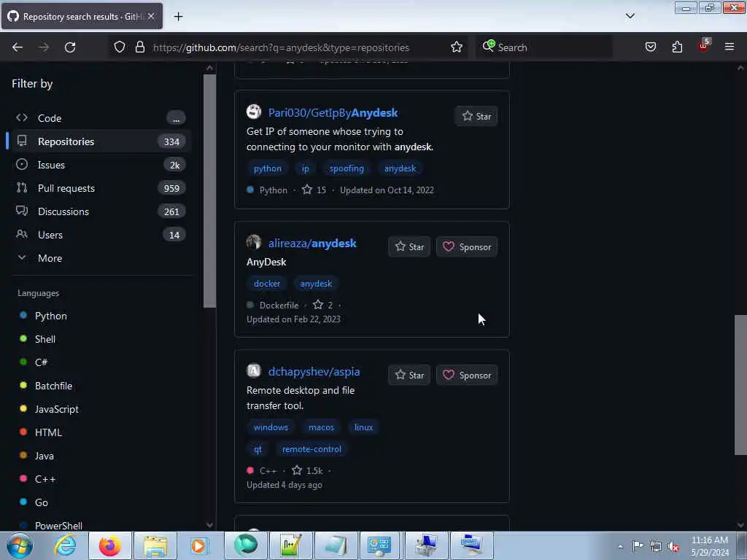Click the linux topic tag
This screenshot has width=747, height=560.
[x=363, y=427]
